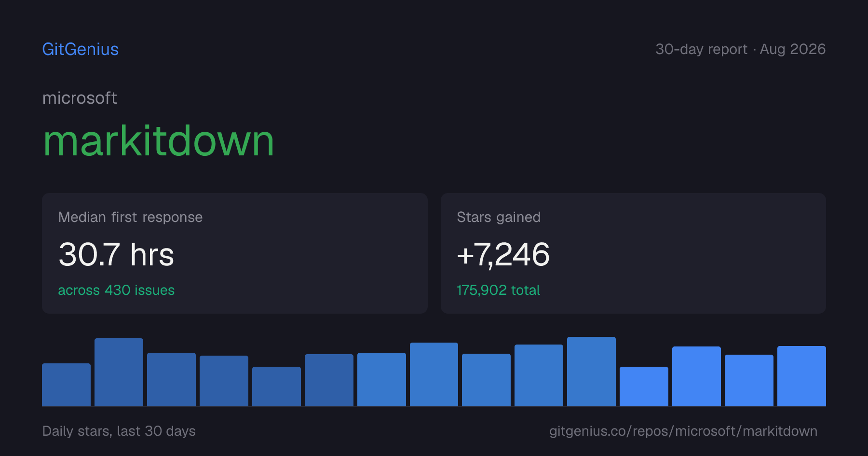Screen dimensions: 868x456
Task: Click the "30-day report · Aug 2026" label
Action: pos(740,49)
